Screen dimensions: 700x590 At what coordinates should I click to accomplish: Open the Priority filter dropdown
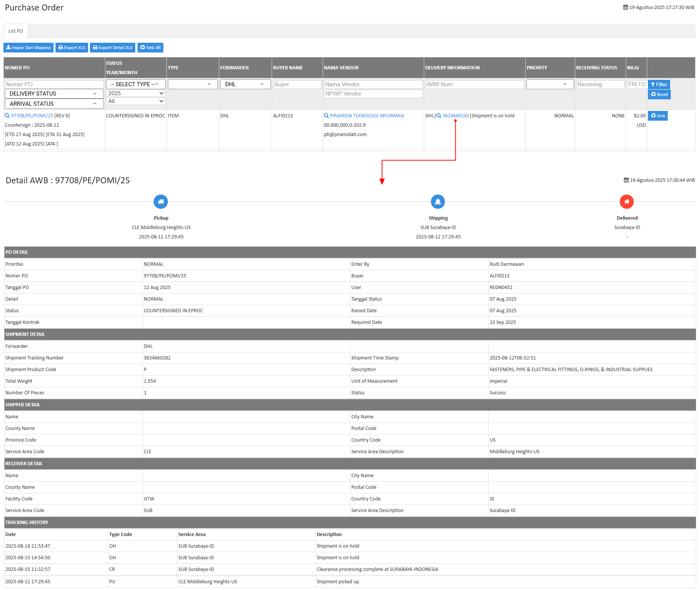point(550,84)
